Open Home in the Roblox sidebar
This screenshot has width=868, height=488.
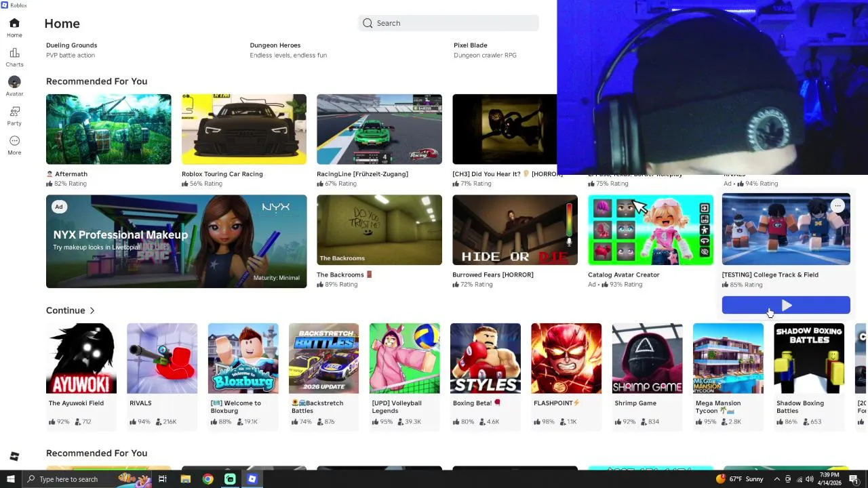(x=14, y=28)
